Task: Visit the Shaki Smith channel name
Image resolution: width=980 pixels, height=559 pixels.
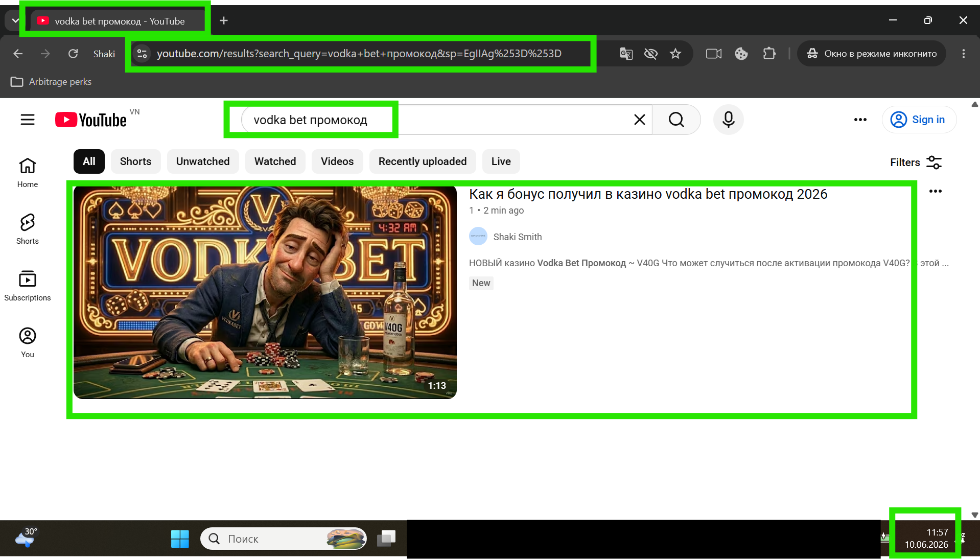Action: tap(518, 237)
